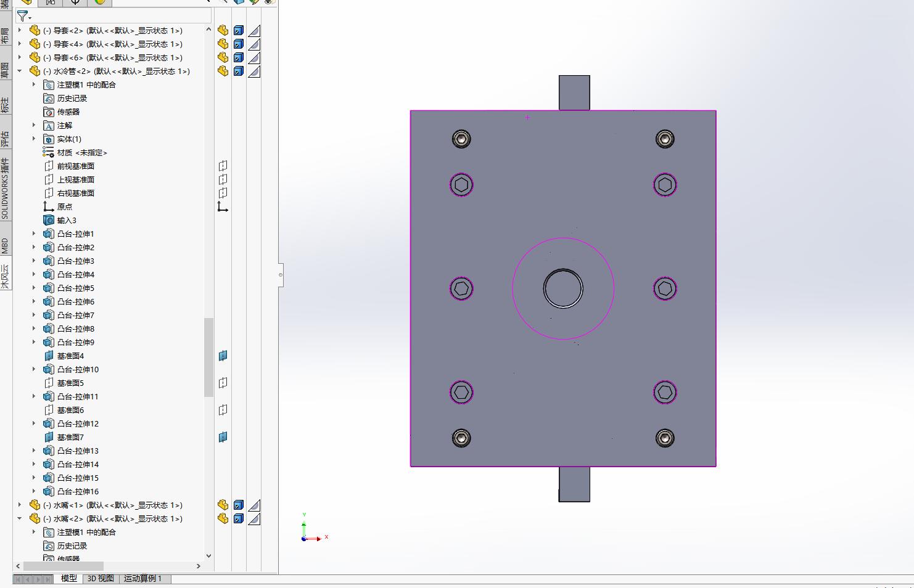Click horizontal scroll left arrow in tree
This screenshot has height=588, width=914.
[x=18, y=566]
